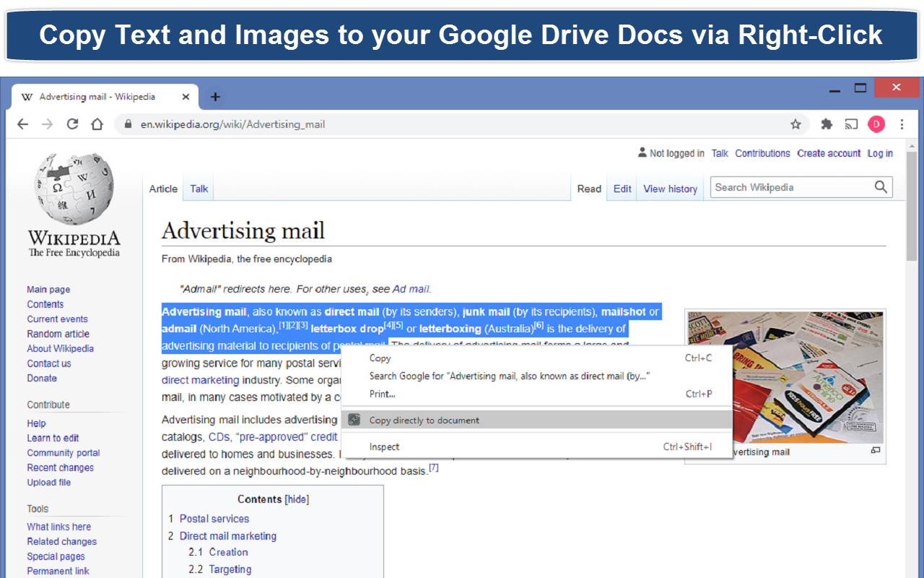The height and width of the screenshot is (578, 924).
Task: Open the Extensions puzzle icon
Action: (826, 124)
